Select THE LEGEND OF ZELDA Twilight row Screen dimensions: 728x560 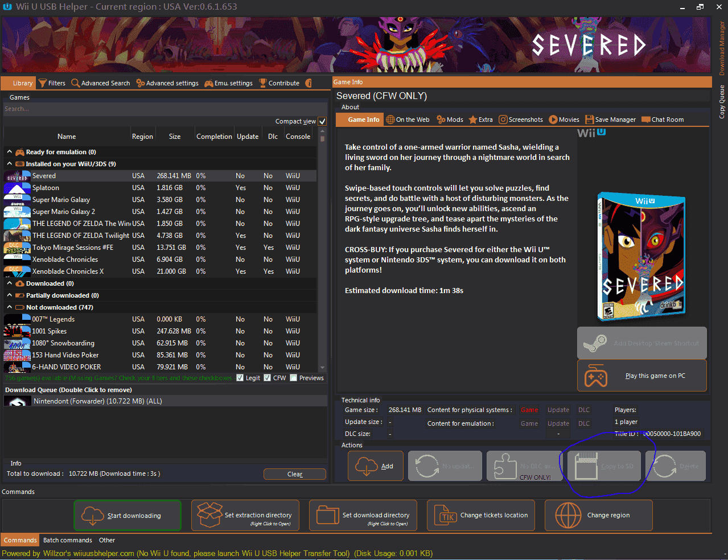(160, 236)
